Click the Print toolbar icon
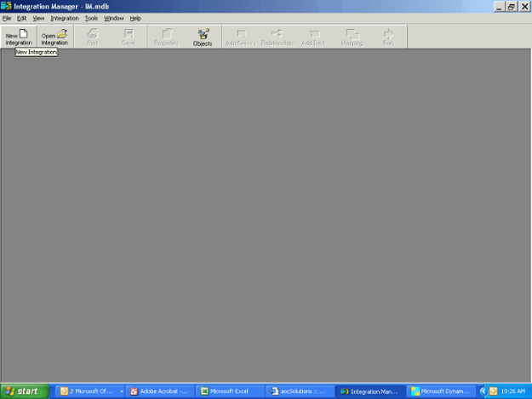532x399 pixels. [92, 37]
